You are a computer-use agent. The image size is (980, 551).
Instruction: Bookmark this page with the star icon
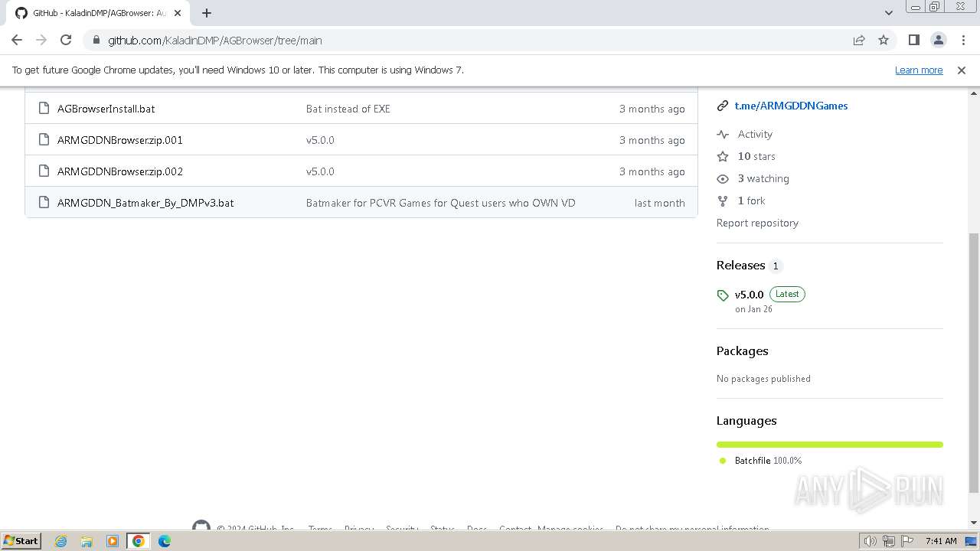pos(884,40)
